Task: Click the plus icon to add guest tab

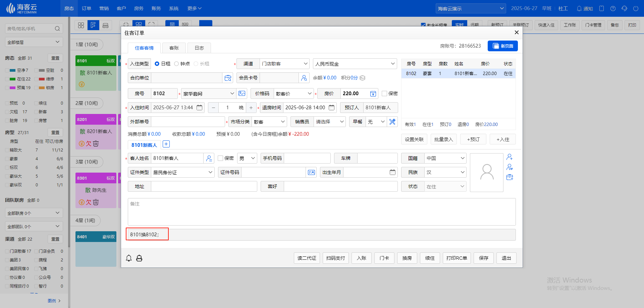Action: coord(166,144)
